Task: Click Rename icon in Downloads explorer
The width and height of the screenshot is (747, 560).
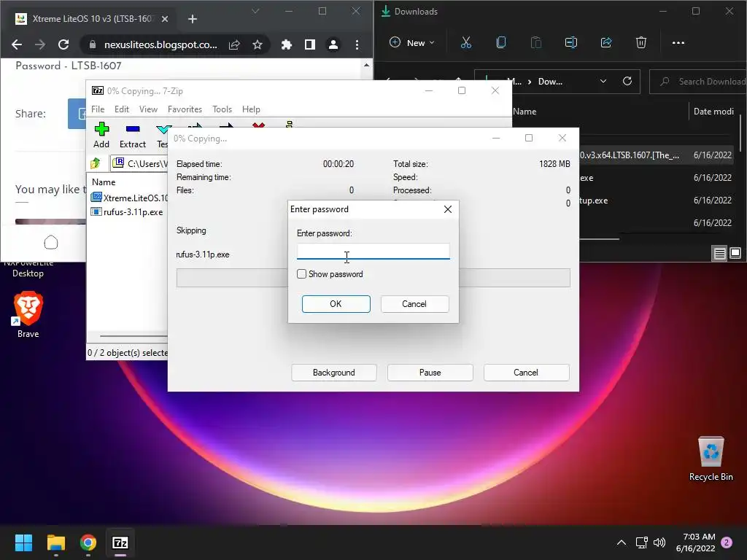Action: (570, 43)
